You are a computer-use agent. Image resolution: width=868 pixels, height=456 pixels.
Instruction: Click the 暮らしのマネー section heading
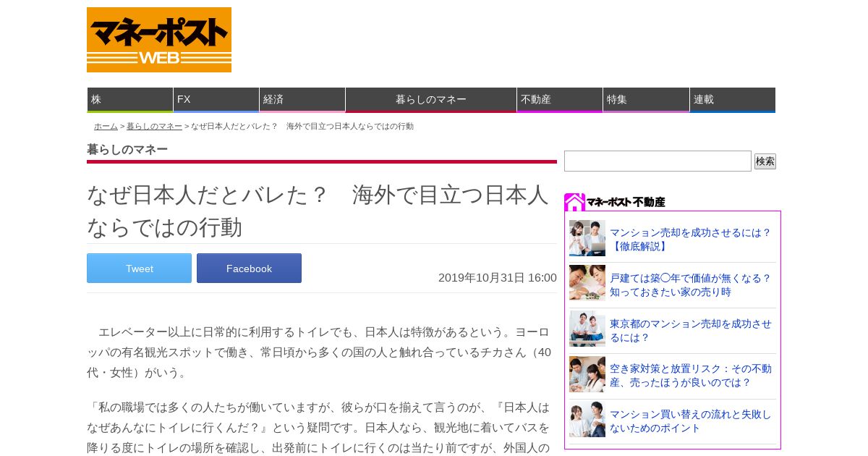[127, 149]
